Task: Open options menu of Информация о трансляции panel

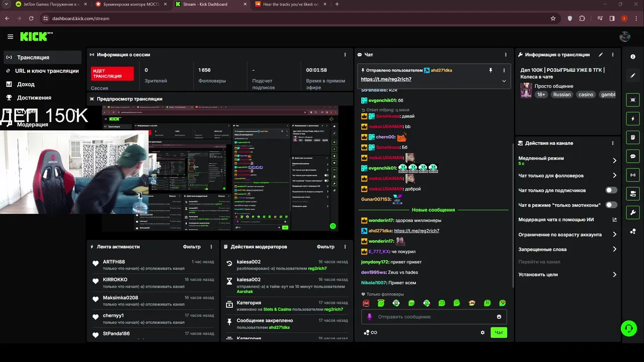Action: pos(613,55)
